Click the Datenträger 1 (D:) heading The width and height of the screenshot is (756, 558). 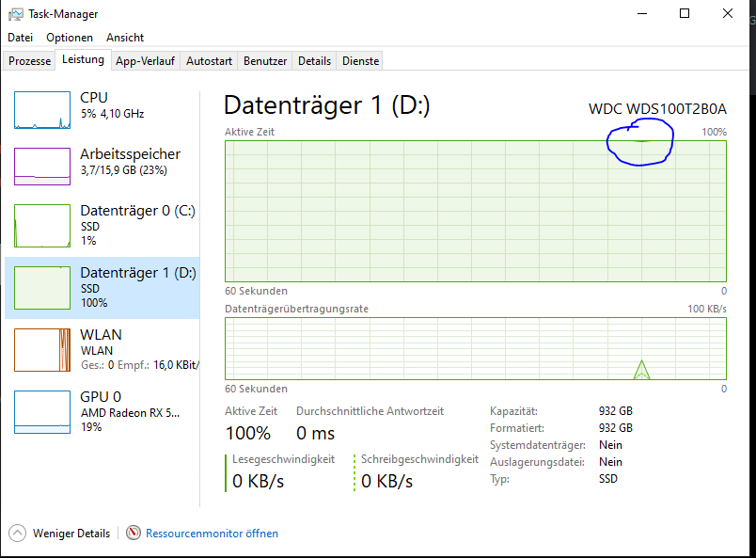pos(327,105)
